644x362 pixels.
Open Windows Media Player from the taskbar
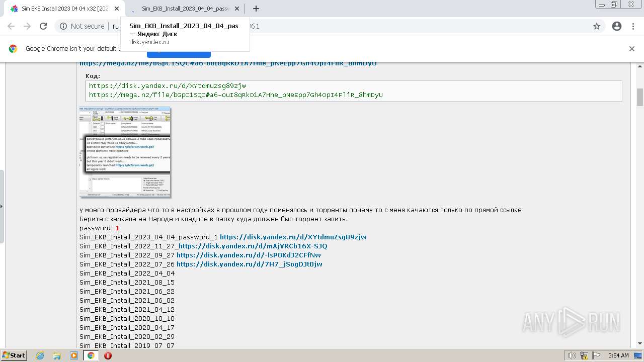pos(74,355)
